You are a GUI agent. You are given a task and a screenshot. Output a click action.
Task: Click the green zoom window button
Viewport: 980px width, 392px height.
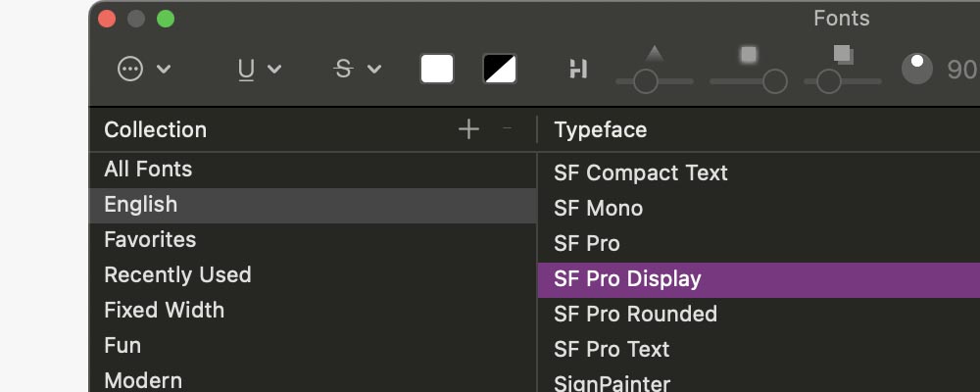166,19
